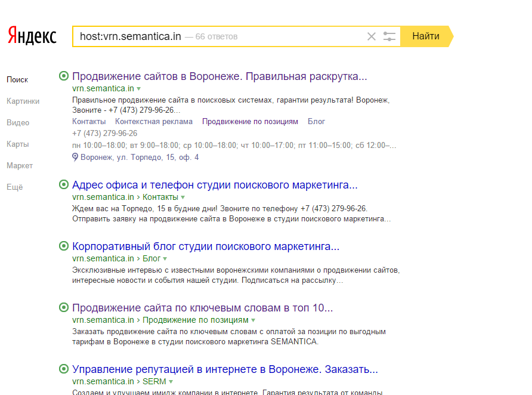Click map pin icon near Воронеж address

tap(75, 157)
